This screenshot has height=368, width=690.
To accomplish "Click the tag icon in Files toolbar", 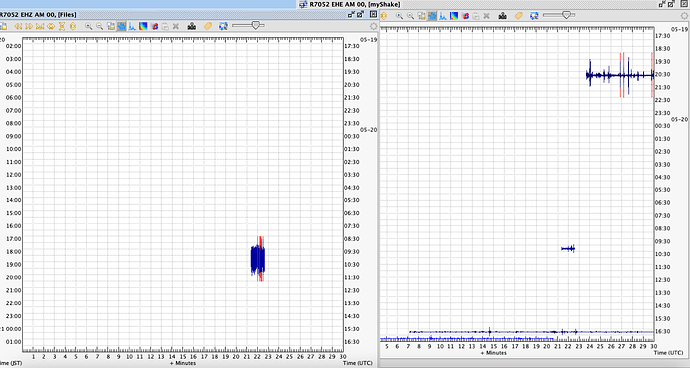I will point(208,26).
